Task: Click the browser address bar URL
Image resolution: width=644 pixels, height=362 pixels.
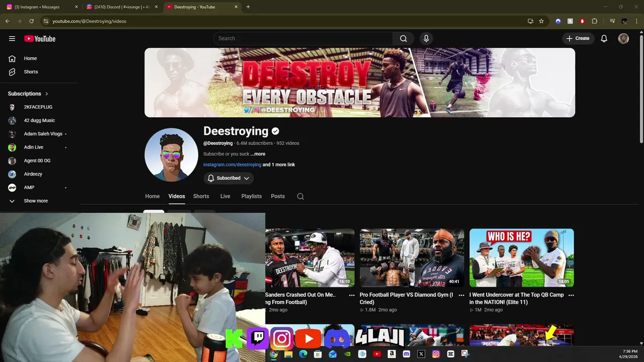Action: [x=90, y=21]
